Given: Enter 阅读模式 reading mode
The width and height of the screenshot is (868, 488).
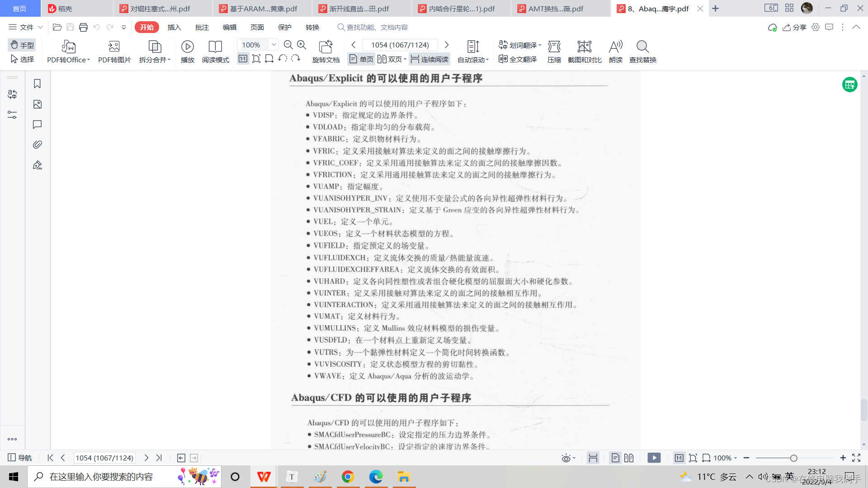Looking at the screenshot, I should point(215,52).
